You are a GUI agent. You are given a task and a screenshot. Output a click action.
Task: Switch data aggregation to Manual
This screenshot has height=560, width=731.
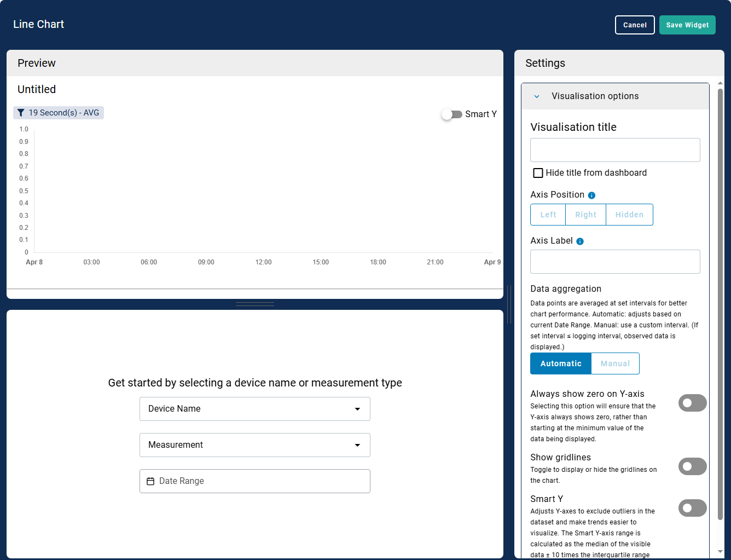(x=615, y=363)
